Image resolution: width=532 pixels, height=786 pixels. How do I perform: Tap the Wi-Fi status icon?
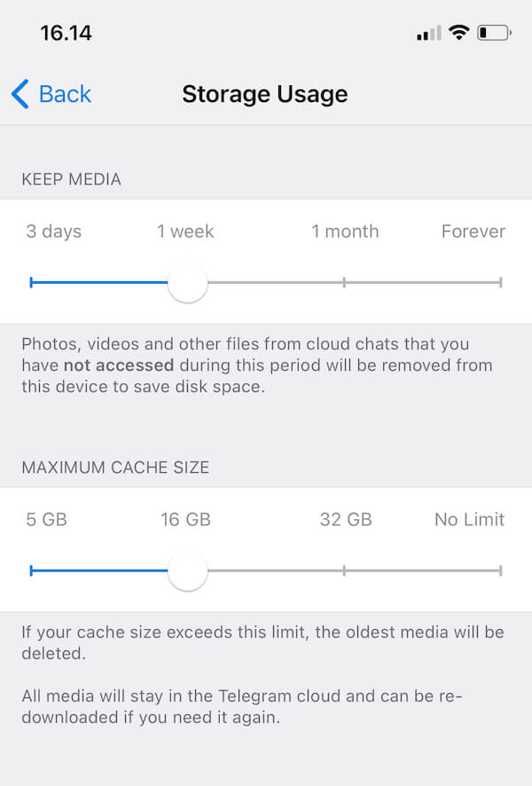click(459, 33)
